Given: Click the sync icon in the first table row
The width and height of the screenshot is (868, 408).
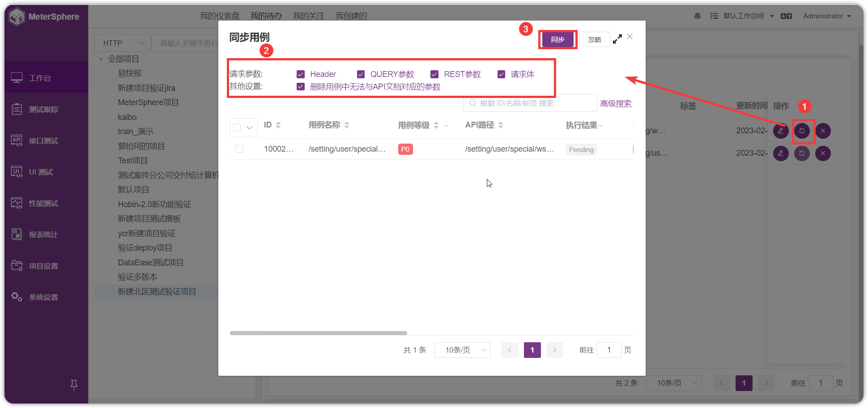Looking at the screenshot, I should click(802, 131).
